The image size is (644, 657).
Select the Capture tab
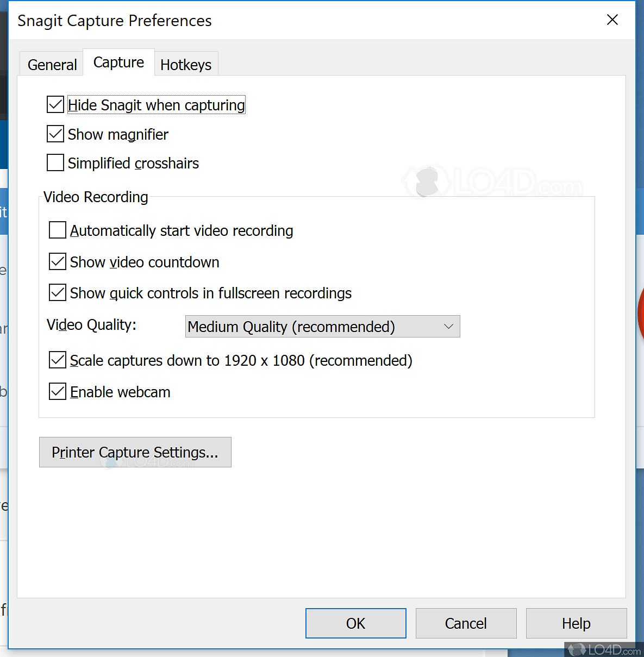click(118, 62)
